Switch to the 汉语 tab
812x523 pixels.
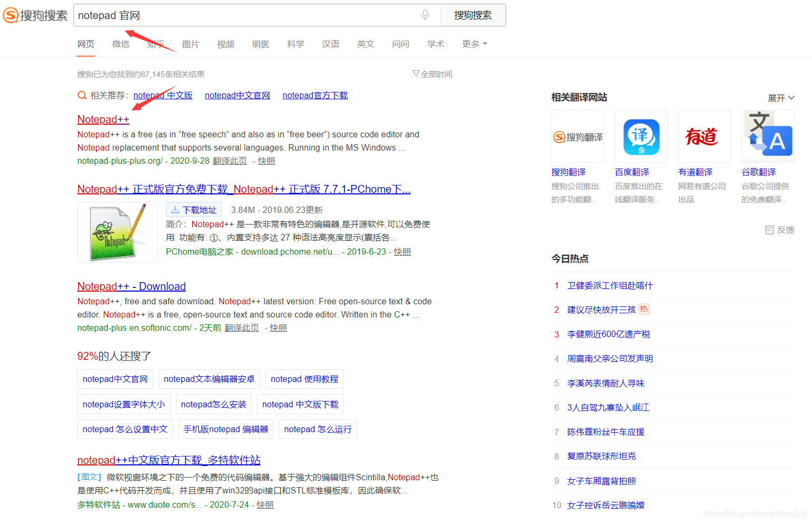click(331, 44)
